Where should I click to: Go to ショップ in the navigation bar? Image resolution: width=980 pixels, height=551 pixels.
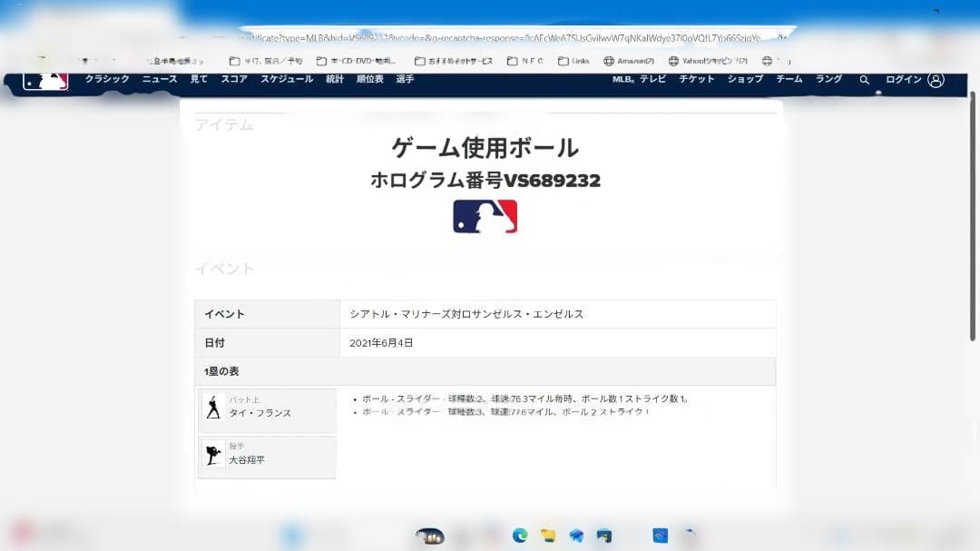[x=745, y=79]
